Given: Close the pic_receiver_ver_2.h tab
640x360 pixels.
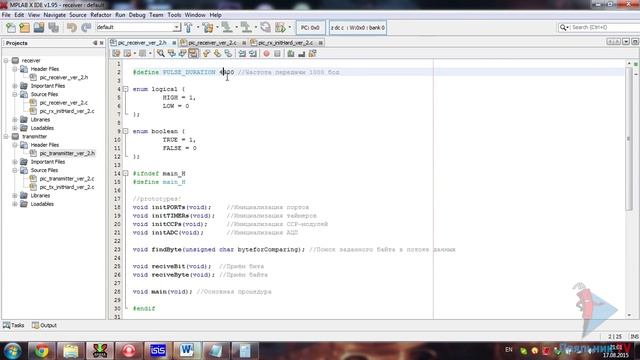Looking at the screenshot, I should coord(174,43).
